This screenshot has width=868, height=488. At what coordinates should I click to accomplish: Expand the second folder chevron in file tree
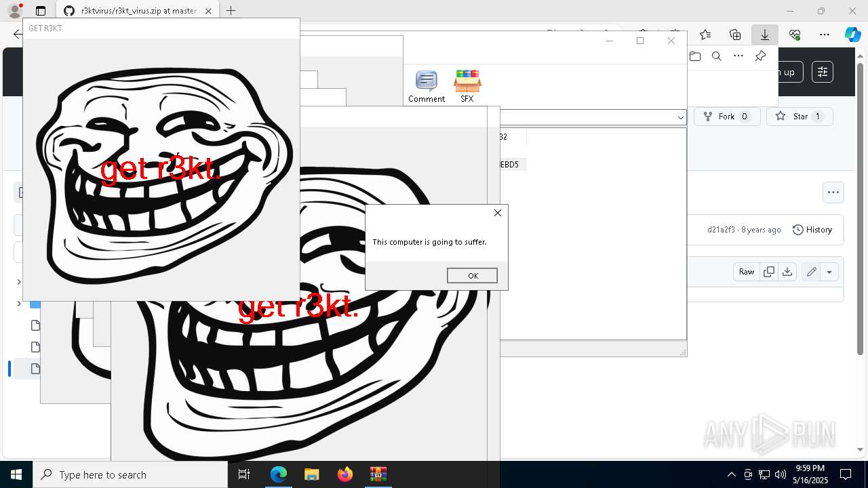(18, 304)
